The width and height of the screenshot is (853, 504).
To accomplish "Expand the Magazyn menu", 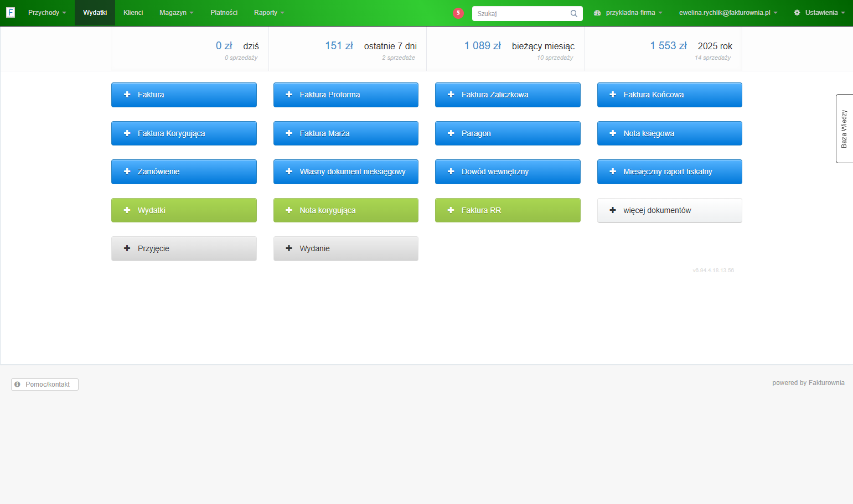I will [x=177, y=13].
